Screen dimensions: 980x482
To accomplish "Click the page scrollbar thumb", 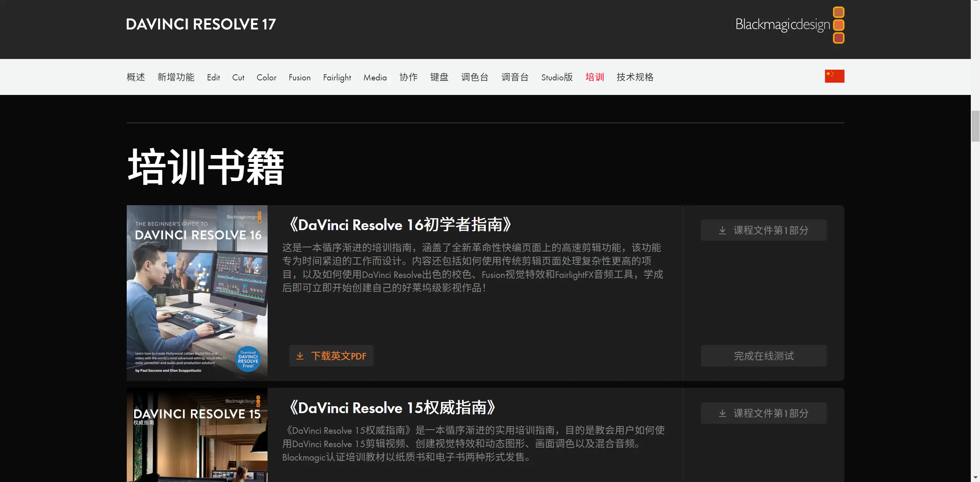I will [975, 126].
